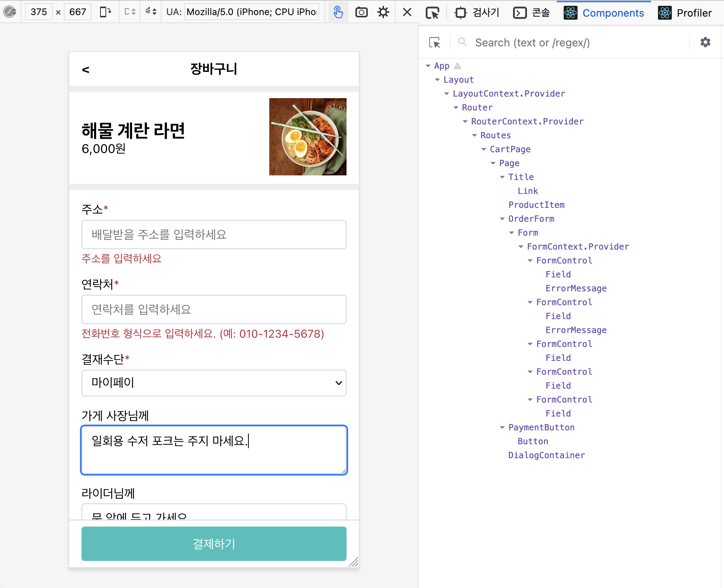This screenshot has height=588, width=724.
Task: Select the Routes component name
Action: [495, 135]
